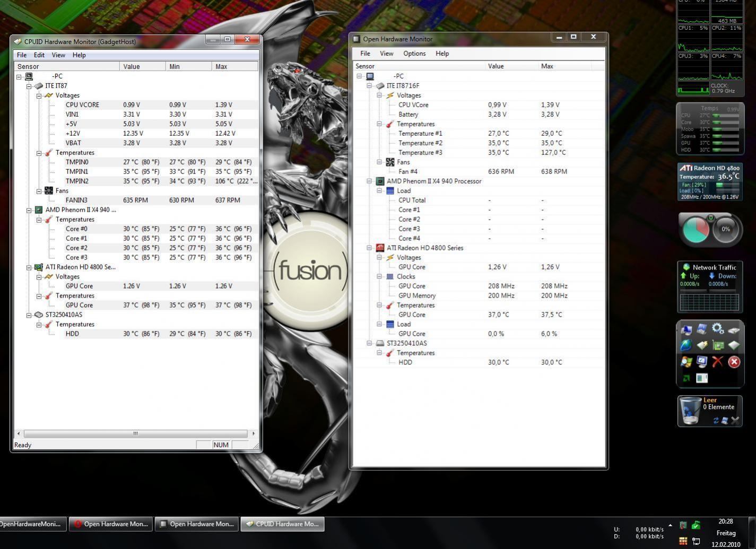Click the ATI icon beside Radeon HD 4800 Series in Open Hardware Monitor
This screenshot has width=756, height=549.
pos(380,248)
